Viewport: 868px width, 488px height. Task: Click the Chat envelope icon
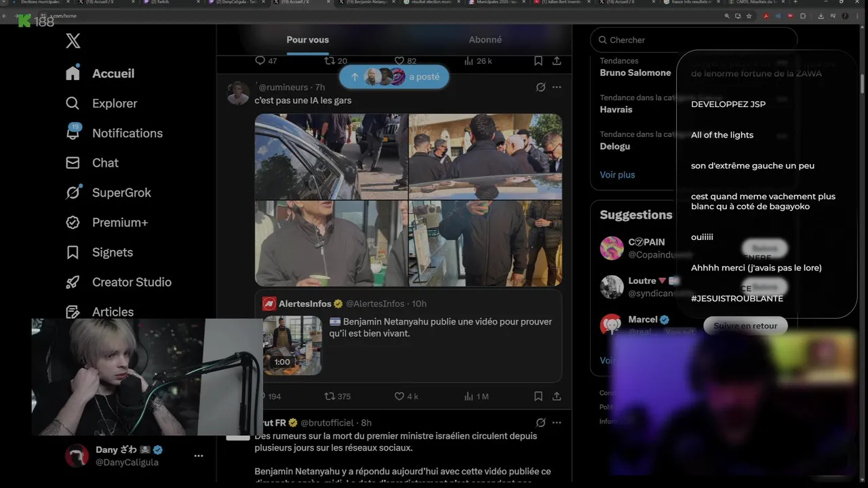coord(73,163)
